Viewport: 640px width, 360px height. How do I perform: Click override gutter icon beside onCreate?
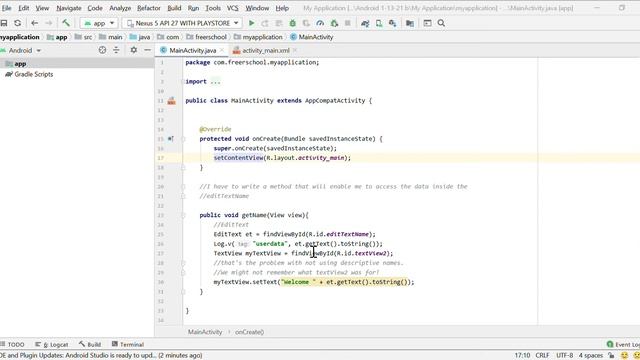pyautogui.click(x=171, y=139)
